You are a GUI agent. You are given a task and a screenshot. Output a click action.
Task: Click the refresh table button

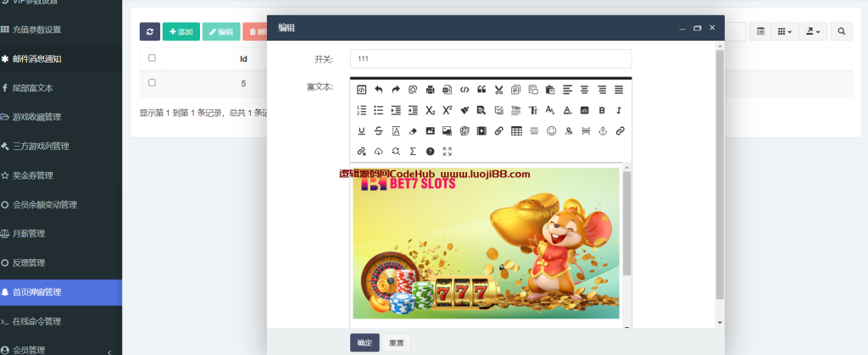pyautogui.click(x=149, y=31)
